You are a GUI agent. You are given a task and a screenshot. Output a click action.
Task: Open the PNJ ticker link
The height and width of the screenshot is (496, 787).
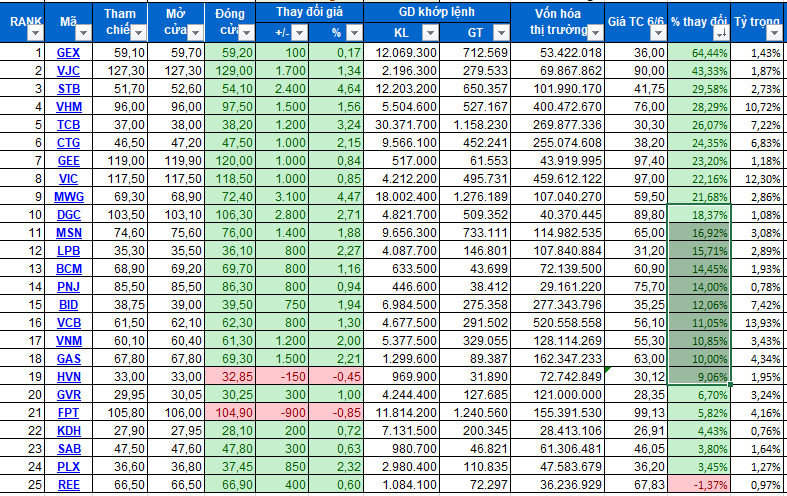click(68, 287)
